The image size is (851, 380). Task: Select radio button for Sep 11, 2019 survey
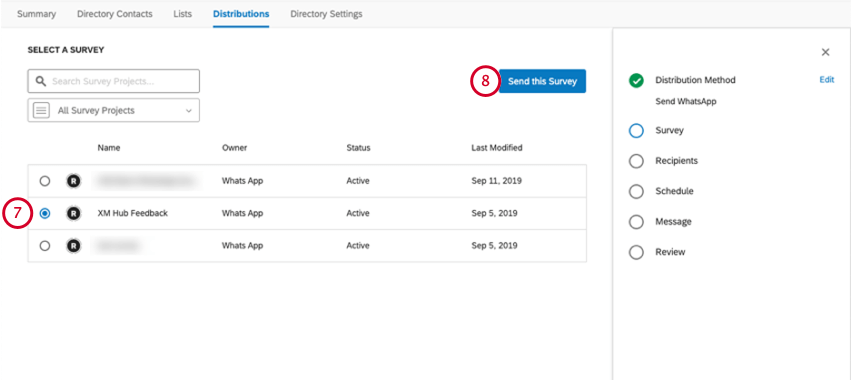[45, 181]
